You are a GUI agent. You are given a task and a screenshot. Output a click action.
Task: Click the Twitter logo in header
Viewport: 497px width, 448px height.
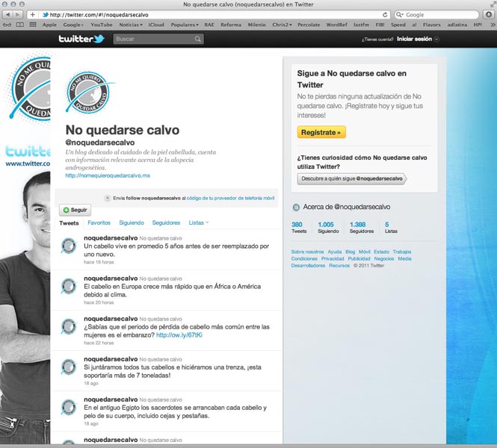click(x=81, y=39)
